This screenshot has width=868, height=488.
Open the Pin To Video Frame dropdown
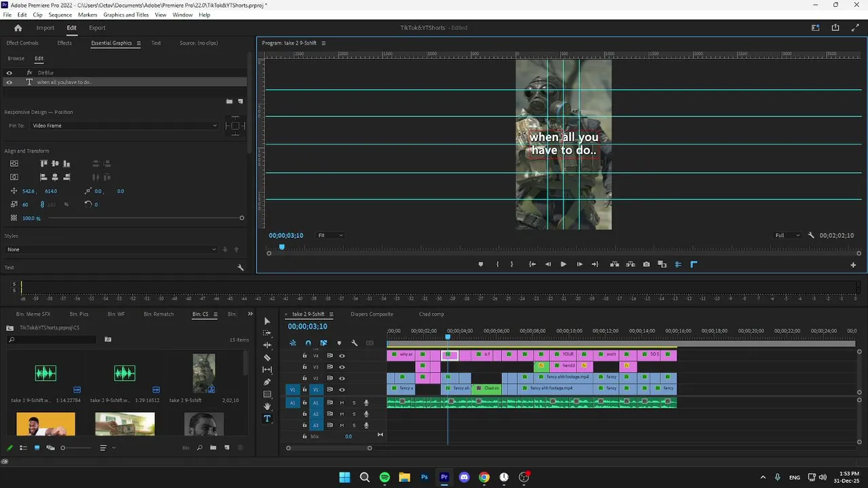coord(124,125)
